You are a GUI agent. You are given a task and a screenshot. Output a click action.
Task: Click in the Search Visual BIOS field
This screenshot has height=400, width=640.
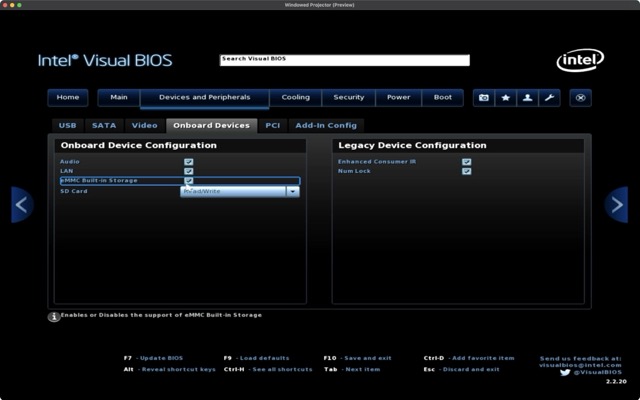pos(345,60)
